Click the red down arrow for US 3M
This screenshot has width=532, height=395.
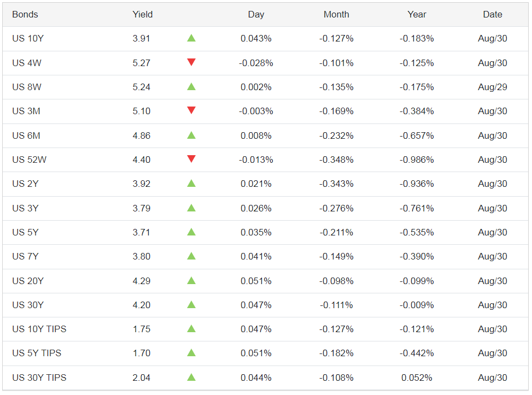click(x=191, y=111)
